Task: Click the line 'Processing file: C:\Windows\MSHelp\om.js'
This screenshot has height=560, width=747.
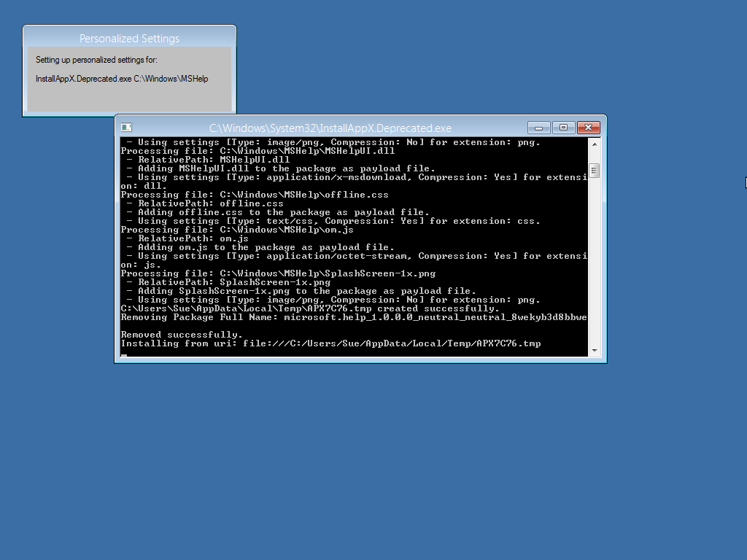Action: point(237,230)
